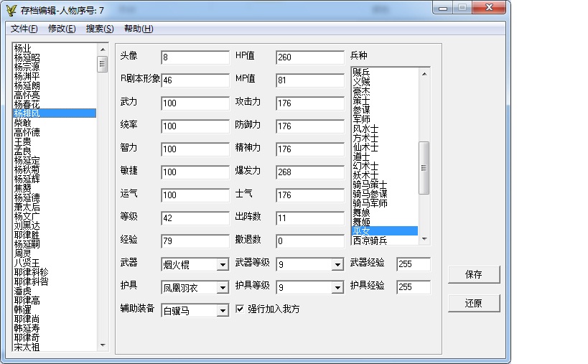588x364 pixels.
Task: Select 孟良 in the character list
Action: coord(55,151)
